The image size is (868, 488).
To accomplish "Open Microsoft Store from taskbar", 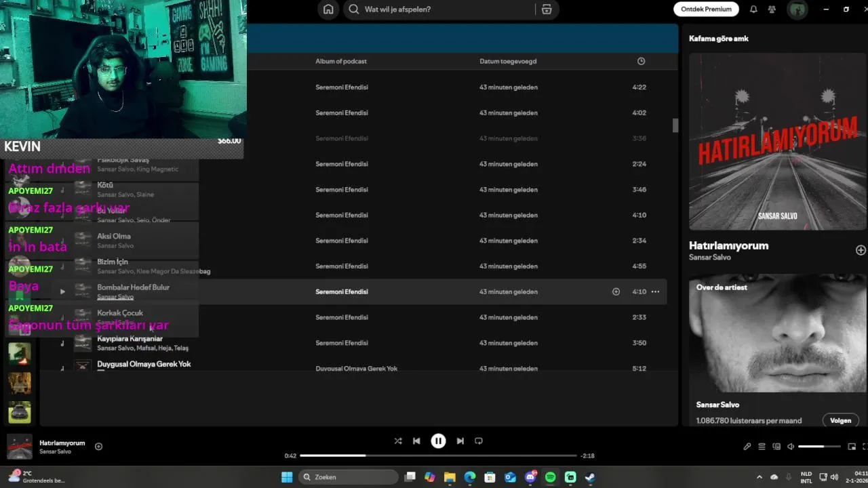I will tap(490, 477).
